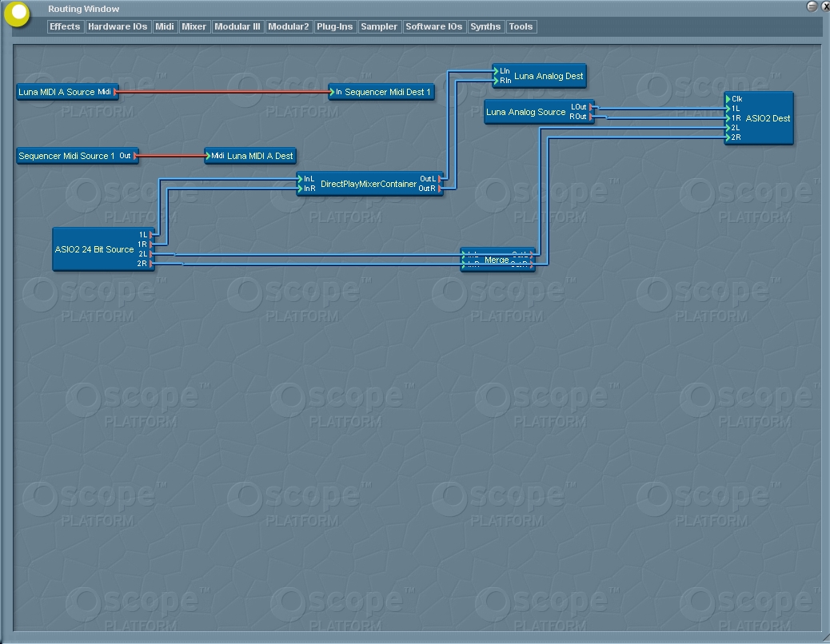The image size is (830, 644).
Task: Select the Luna MIDI A Source module name
Action: pos(57,92)
